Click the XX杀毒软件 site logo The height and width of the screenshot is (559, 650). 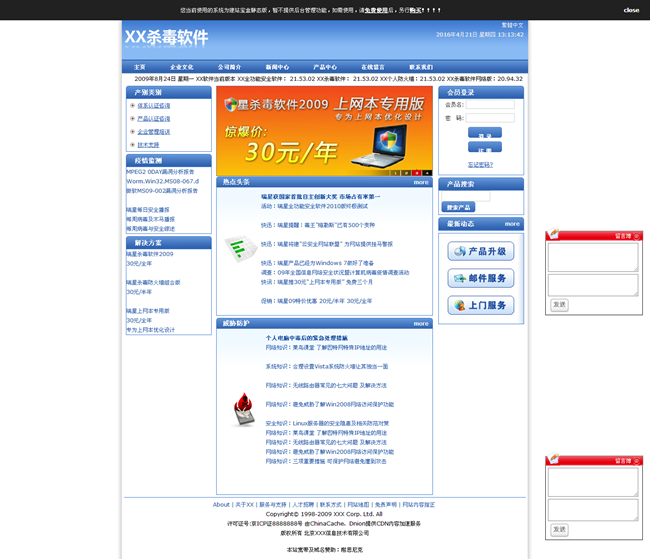tap(167, 37)
